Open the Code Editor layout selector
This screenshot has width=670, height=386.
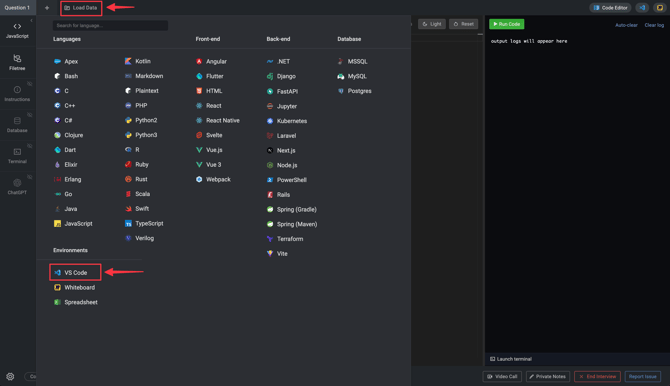[x=610, y=8]
